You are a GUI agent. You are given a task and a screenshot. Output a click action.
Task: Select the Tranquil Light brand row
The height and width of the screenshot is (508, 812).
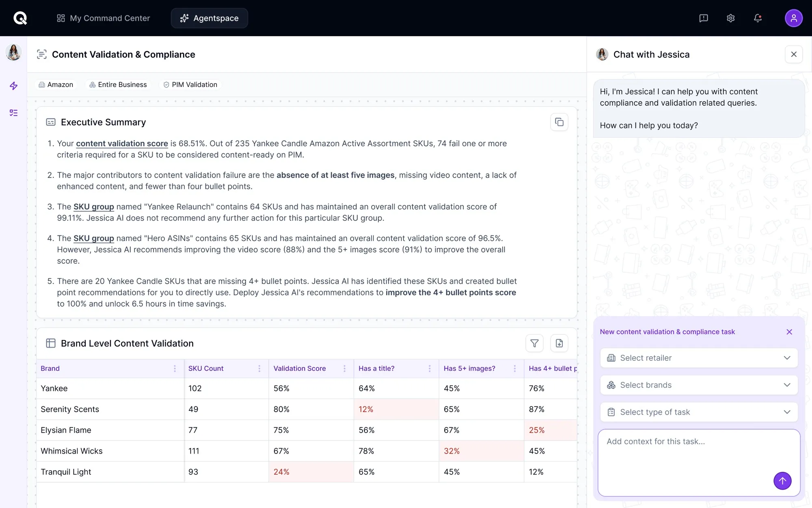point(307,472)
